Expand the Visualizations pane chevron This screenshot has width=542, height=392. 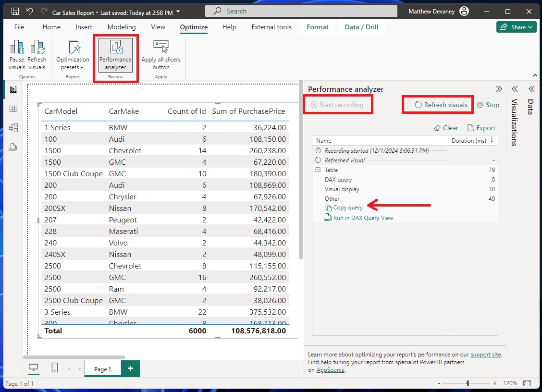click(514, 88)
